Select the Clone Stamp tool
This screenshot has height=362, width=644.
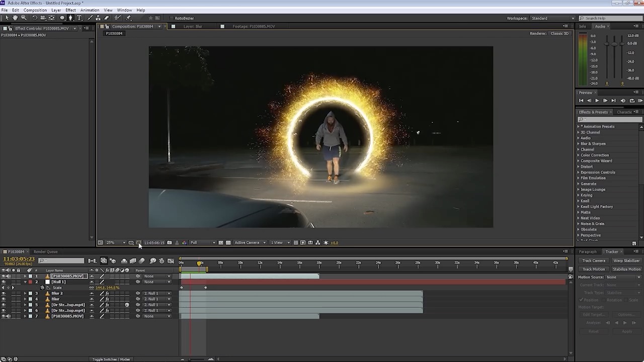[98, 18]
